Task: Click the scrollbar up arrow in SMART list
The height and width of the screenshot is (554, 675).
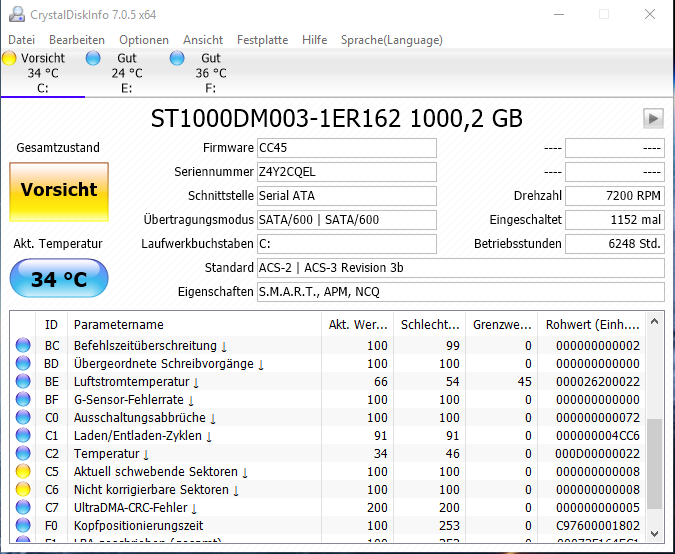Action: coord(655,321)
